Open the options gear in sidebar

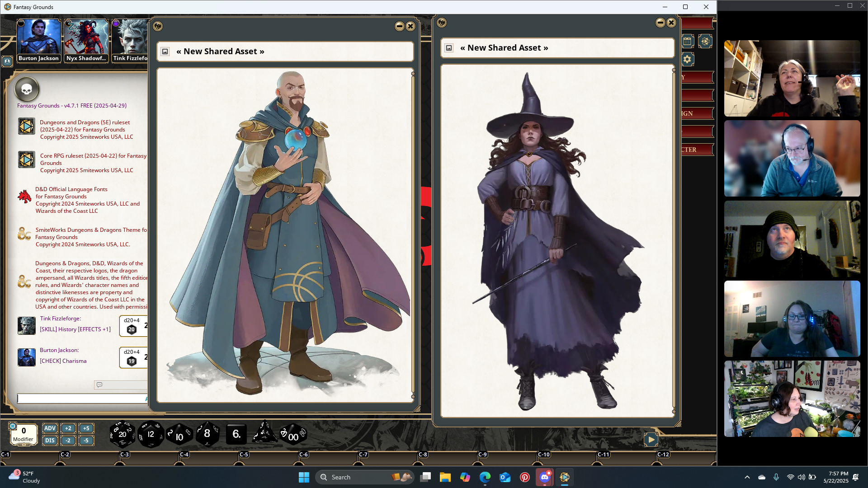coord(687,59)
